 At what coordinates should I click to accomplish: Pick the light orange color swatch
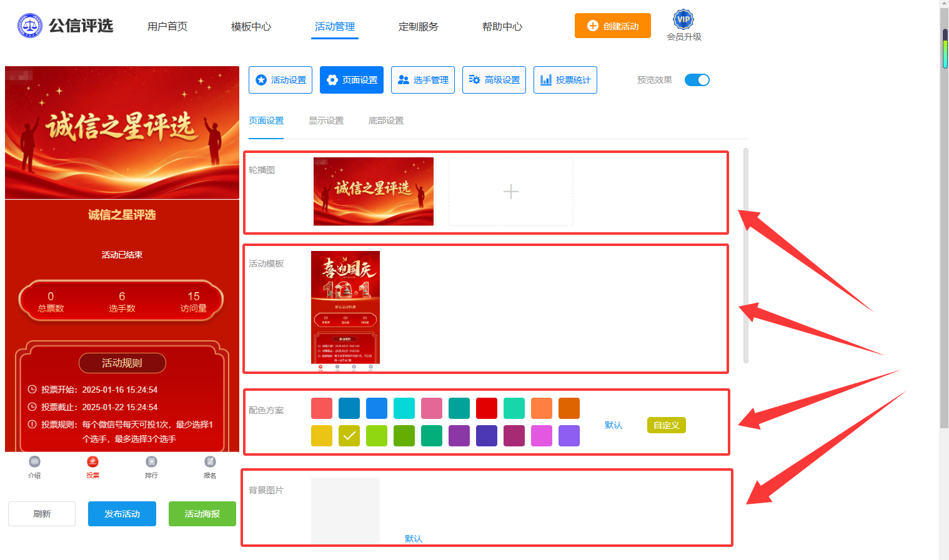pyautogui.click(x=542, y=408)
